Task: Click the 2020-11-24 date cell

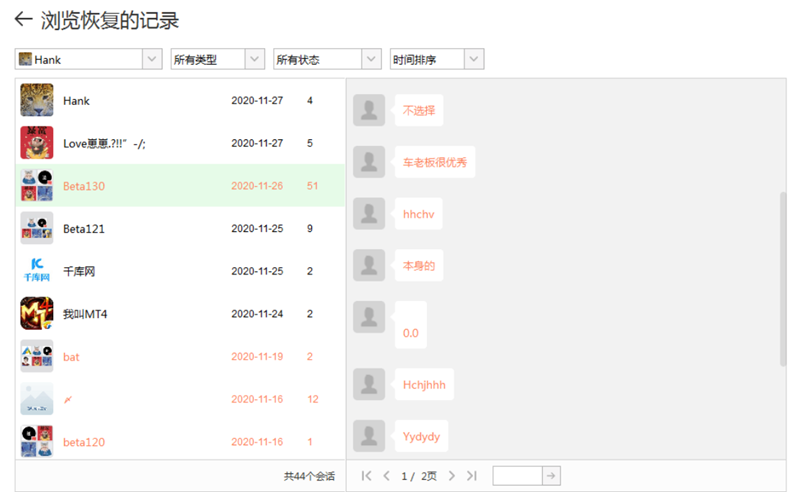Action: (257, 314)
